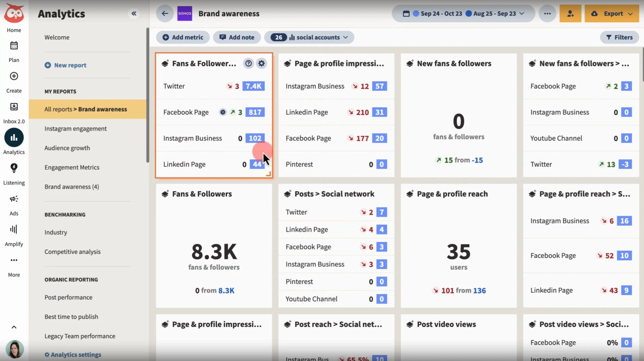
Task: Open the Amplify icon
Action: coord(14,229)
